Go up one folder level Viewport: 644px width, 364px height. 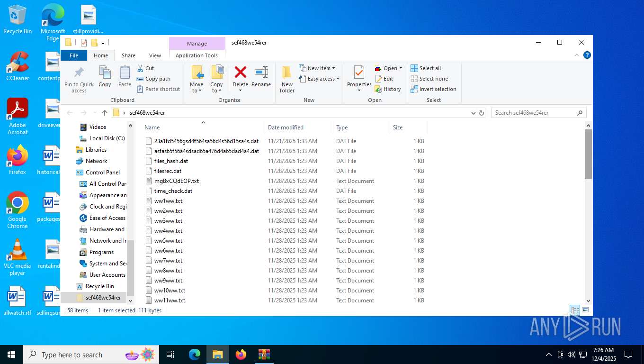(x=105, y=113)
